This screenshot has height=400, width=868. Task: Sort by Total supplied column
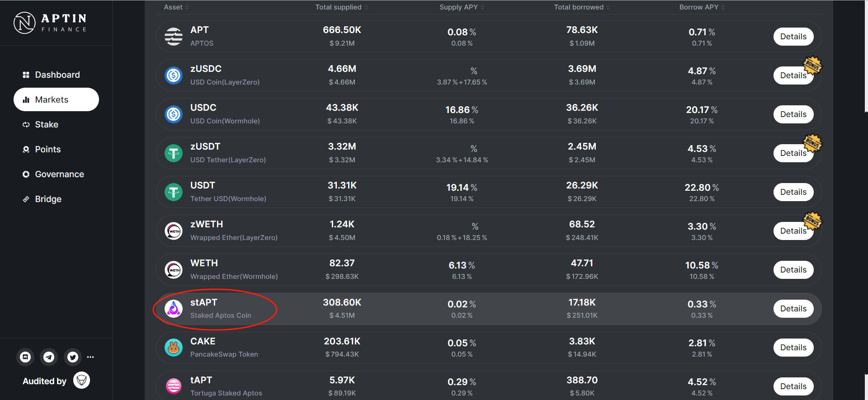tap(341, 7)
